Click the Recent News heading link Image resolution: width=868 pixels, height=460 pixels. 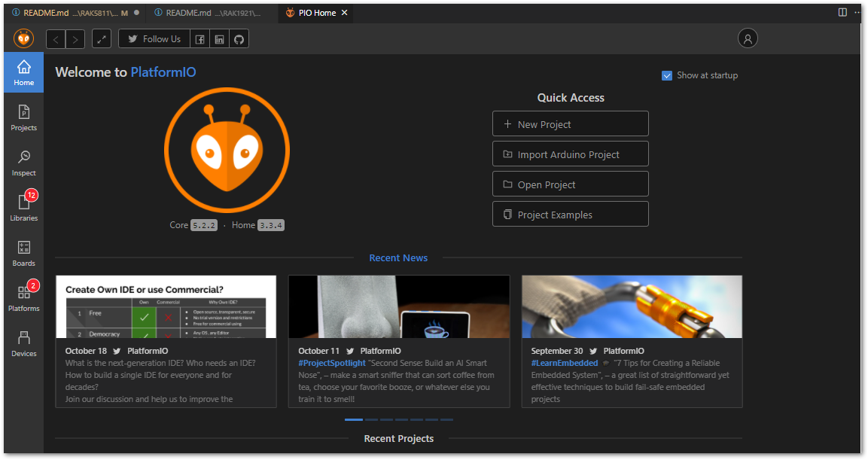[x=398, y=258]
